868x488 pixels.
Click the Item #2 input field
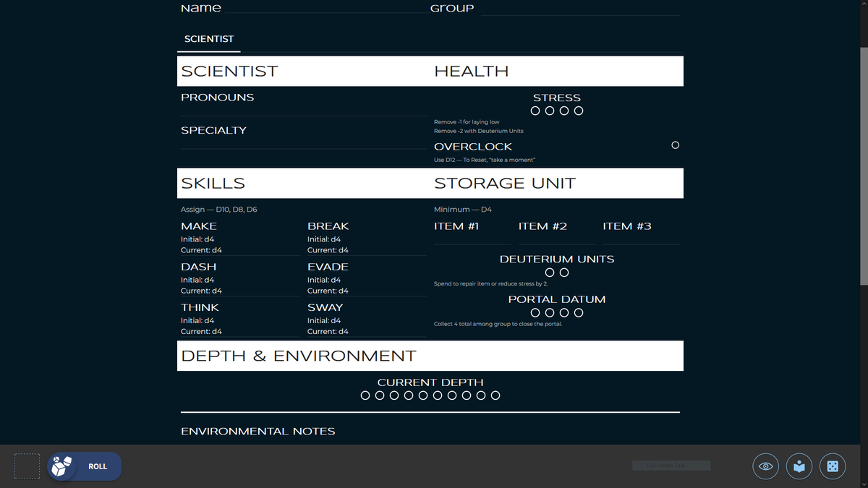pyautogui.click(x=557, y=239)
